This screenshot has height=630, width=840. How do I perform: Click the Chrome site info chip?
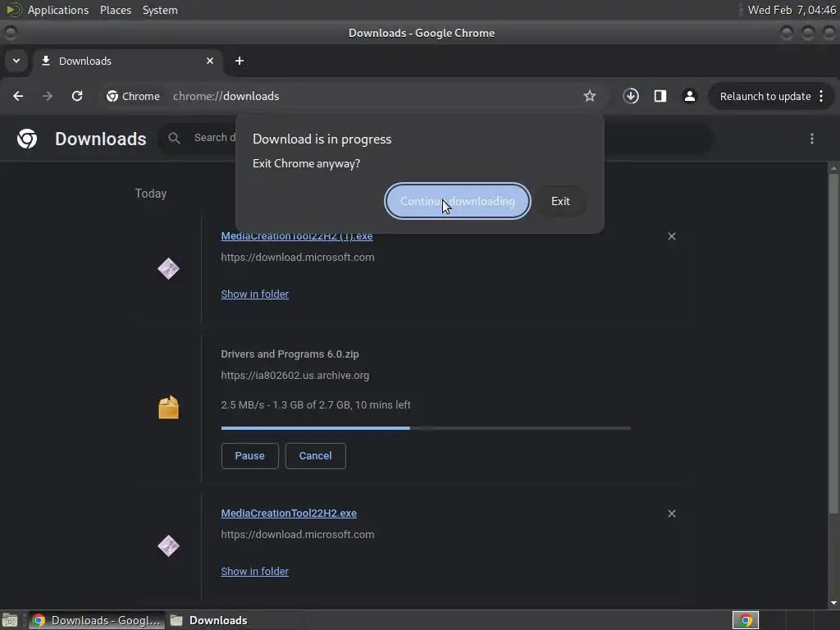(x=134, y=96)
